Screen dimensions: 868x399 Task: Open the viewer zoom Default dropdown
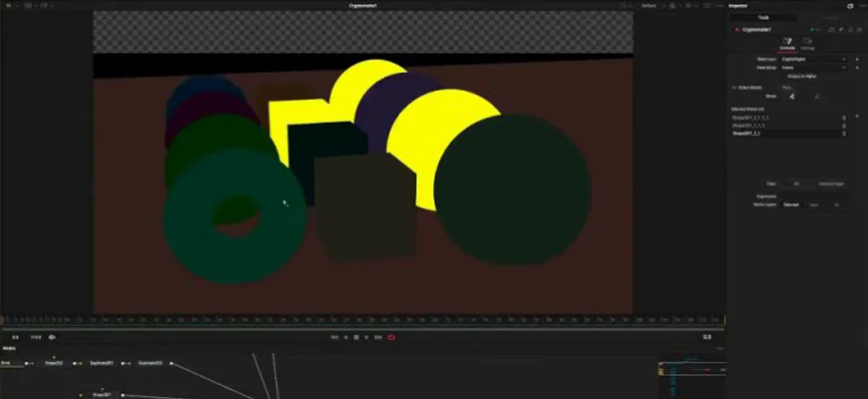(650, 6)
